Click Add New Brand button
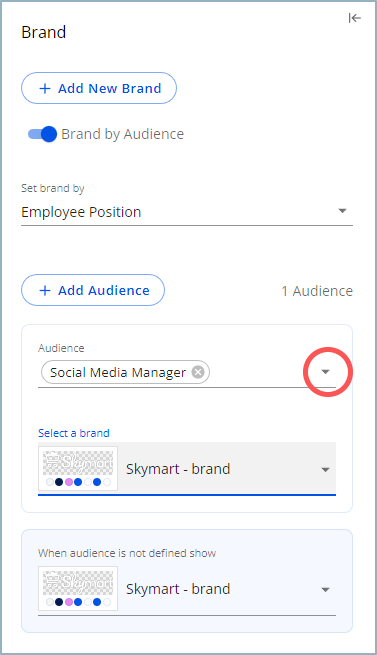The width and height of the screenshot is (377, 655). (x=99, y=88)
